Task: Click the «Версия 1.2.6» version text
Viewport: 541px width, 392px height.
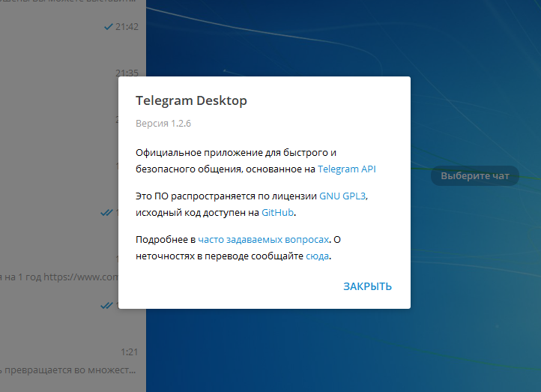Action: (163, 124)
